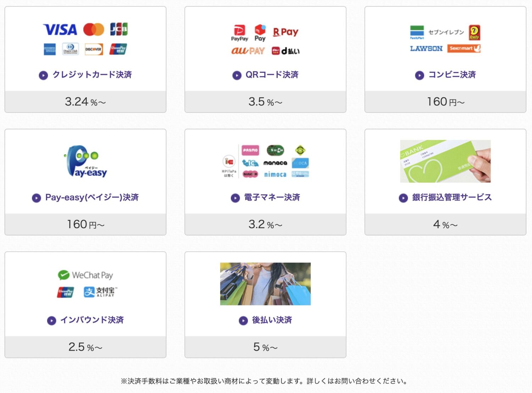Click the 160円〜 fee under コンビニ決済

coord(445,102)
